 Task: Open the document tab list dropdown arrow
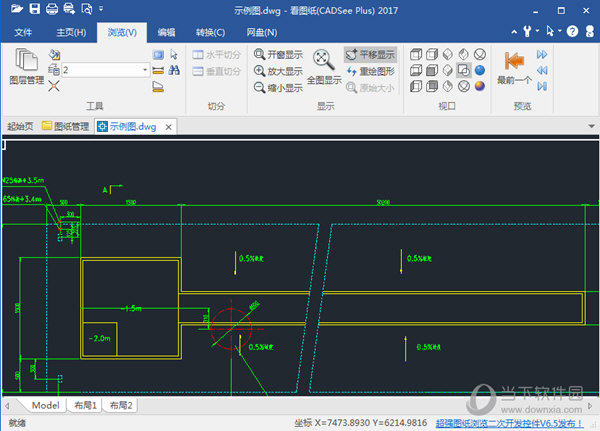(591, 126)
